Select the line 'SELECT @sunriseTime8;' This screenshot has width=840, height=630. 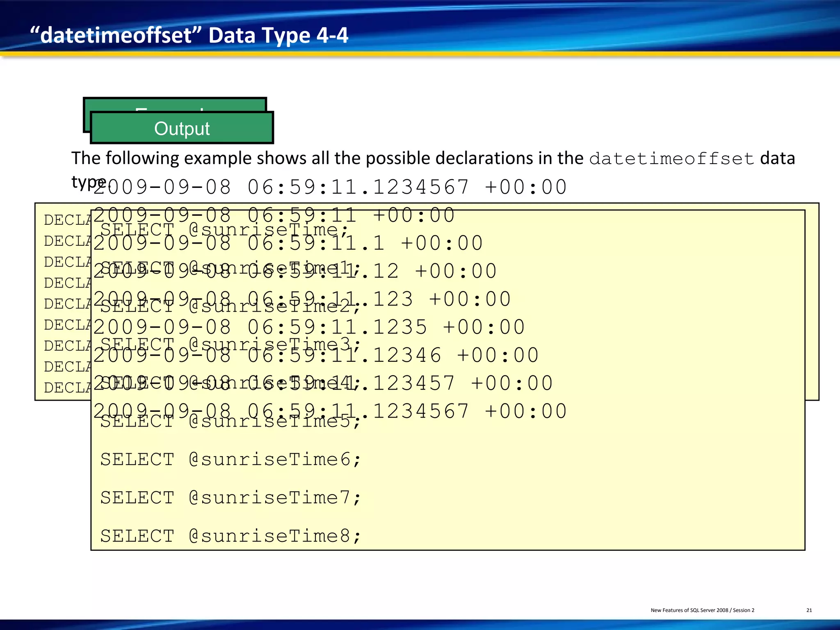pos(231,536)
